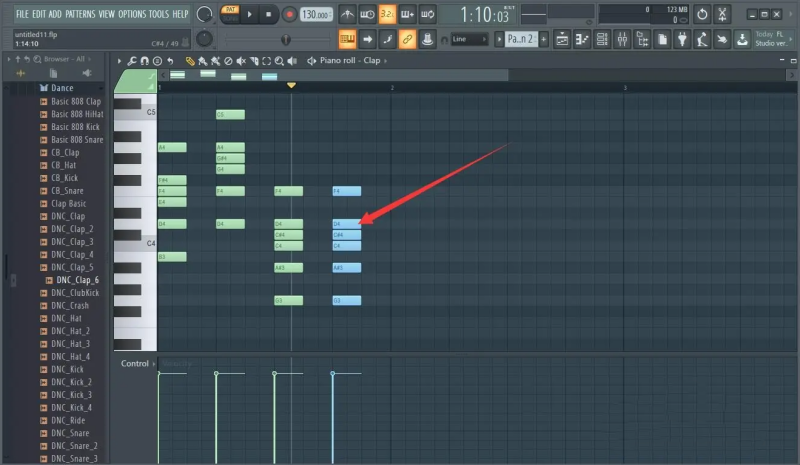This screenshot has width=800, height=465.
Task: Open the Playlist view icon in top toolbar
Action: (x=562, y=39)
